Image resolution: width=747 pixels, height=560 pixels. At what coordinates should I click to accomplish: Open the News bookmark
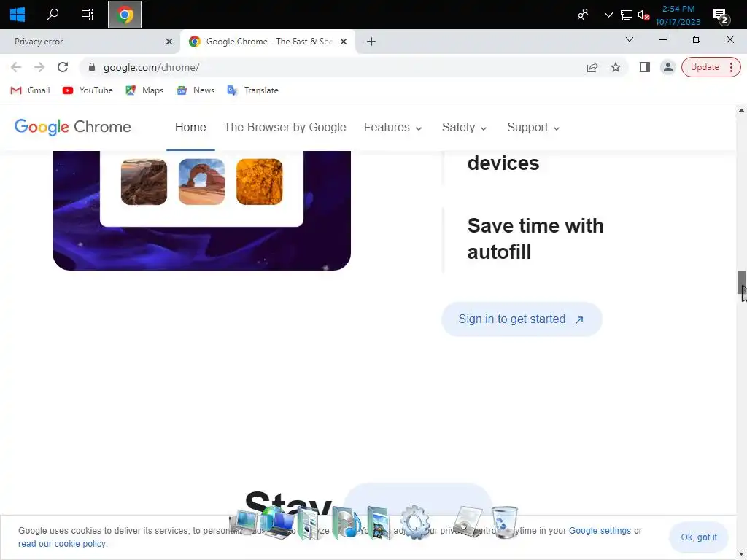coord(196,90)
